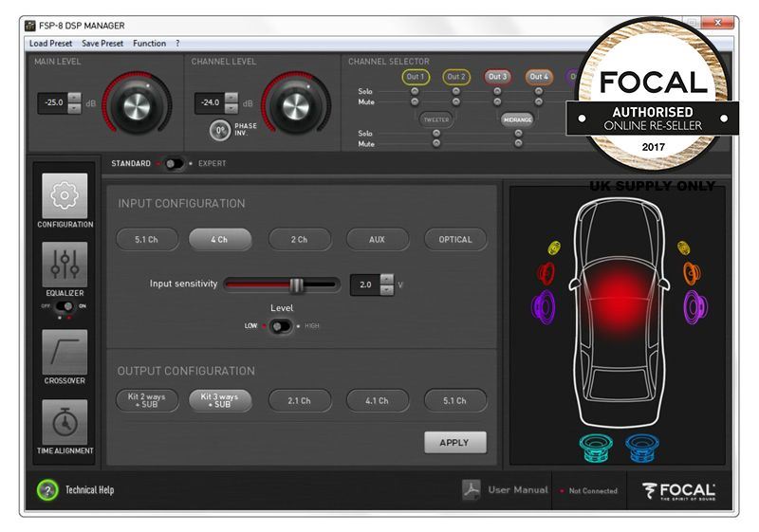Open the User Manual PDF icon
Viewport: 759px width, 532px height.
coord(471,489)
